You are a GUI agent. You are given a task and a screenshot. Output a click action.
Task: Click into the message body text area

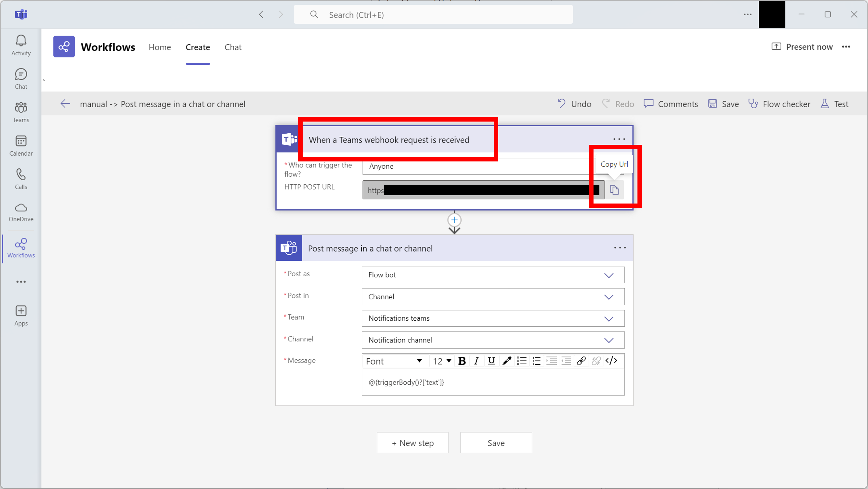pyautogui.click(x=493, y=382)
